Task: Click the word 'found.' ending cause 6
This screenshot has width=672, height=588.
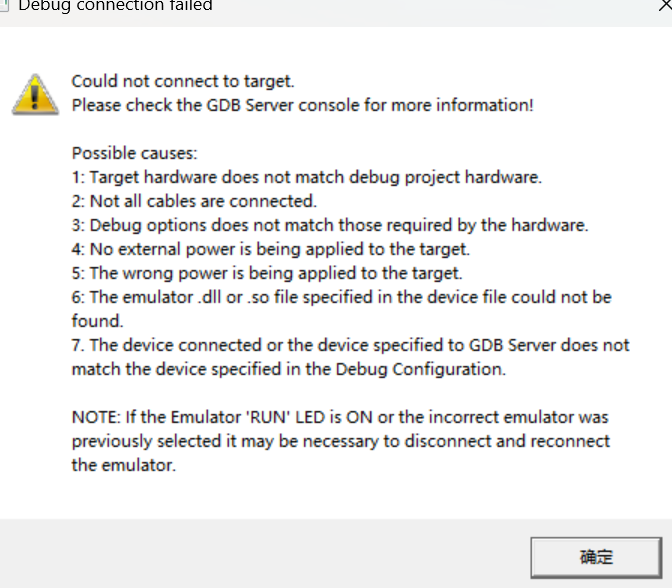Action: pos(97,321)
